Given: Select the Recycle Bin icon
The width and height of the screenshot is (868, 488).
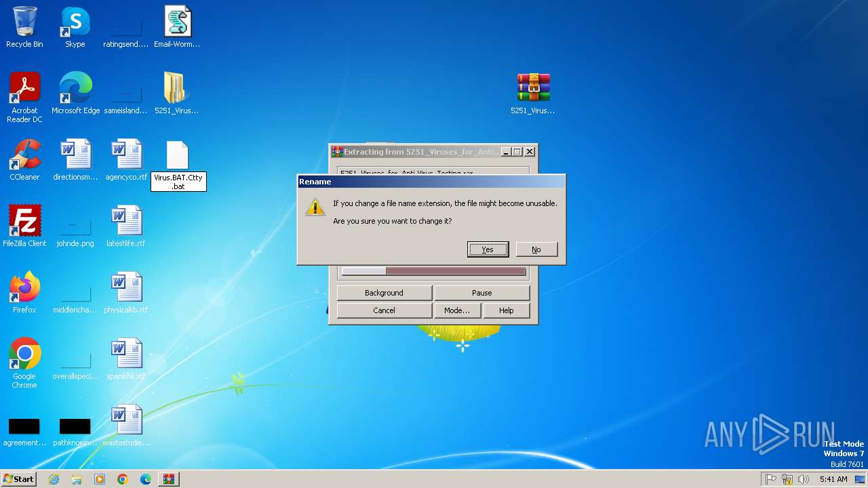Looking at the screenshot, I should (x=24, y=27).
